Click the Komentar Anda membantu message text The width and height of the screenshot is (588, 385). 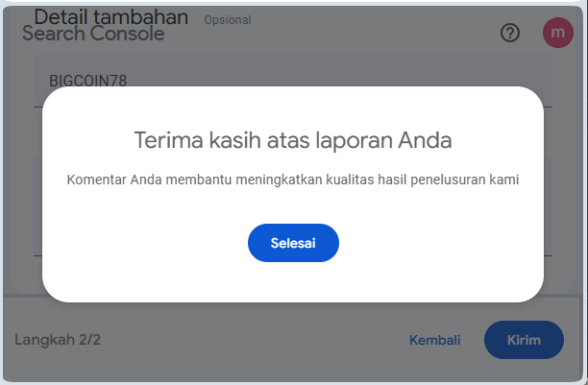(x=293, y=180)
